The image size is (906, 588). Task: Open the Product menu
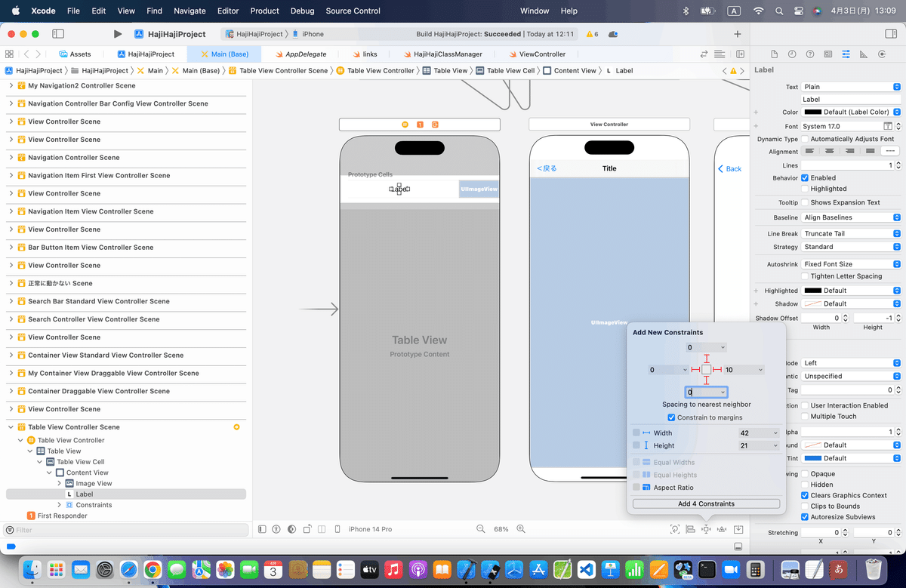pyautogui.click(x=264, y=11)
